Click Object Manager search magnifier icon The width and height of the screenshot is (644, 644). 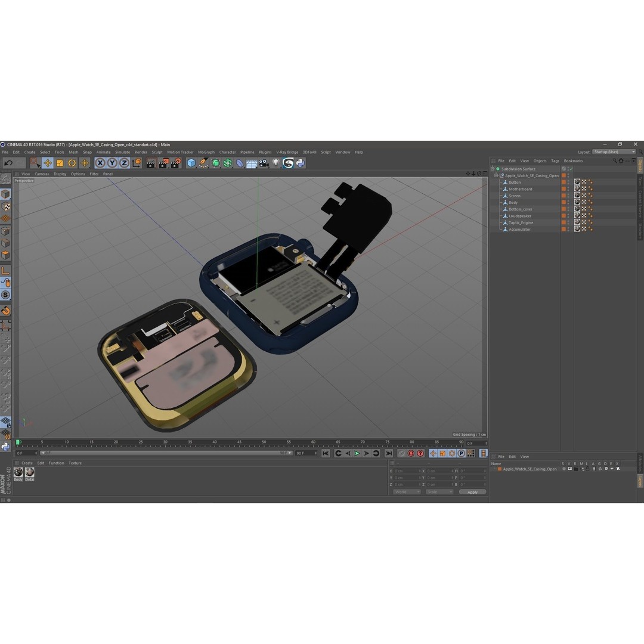[615, 161]
